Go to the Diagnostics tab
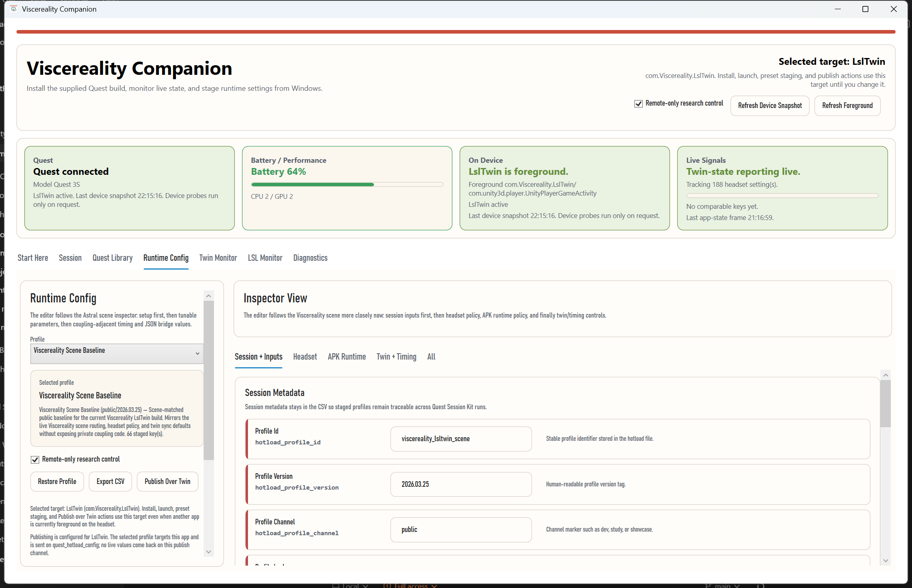The image size is (912, 588). tap(310, 258)
